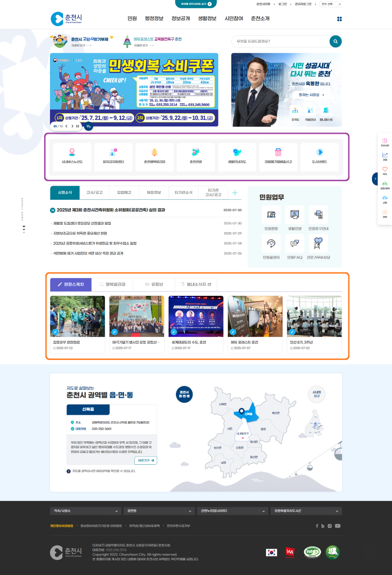
Task: Open the 개인정보처리방침 footer link
Action: point(62,526)
